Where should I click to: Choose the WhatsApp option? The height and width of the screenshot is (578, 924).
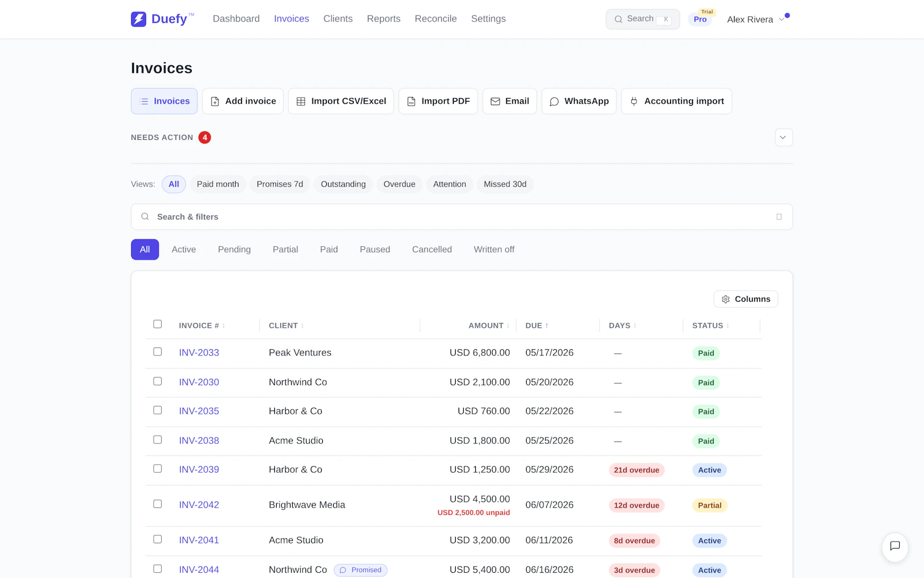click(x=579, y=101)
